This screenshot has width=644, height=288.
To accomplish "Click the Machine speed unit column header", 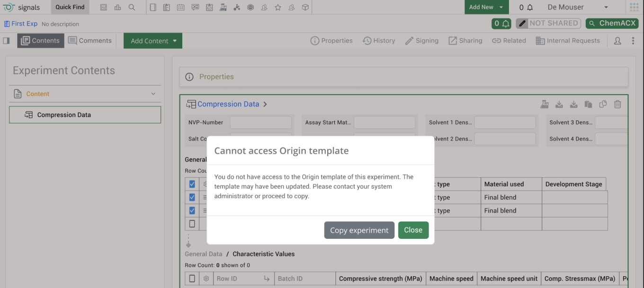I will (x=509, y=279).
